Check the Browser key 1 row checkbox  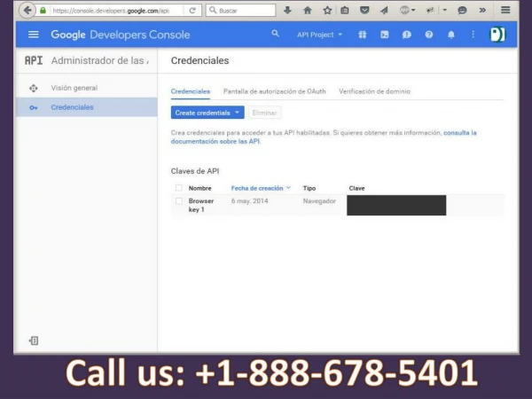(179, 201)
